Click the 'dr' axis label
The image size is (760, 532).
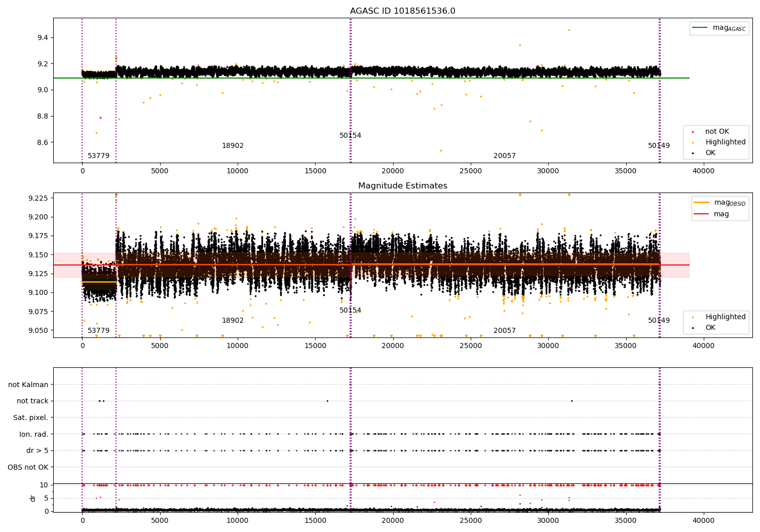click(33, 499)
